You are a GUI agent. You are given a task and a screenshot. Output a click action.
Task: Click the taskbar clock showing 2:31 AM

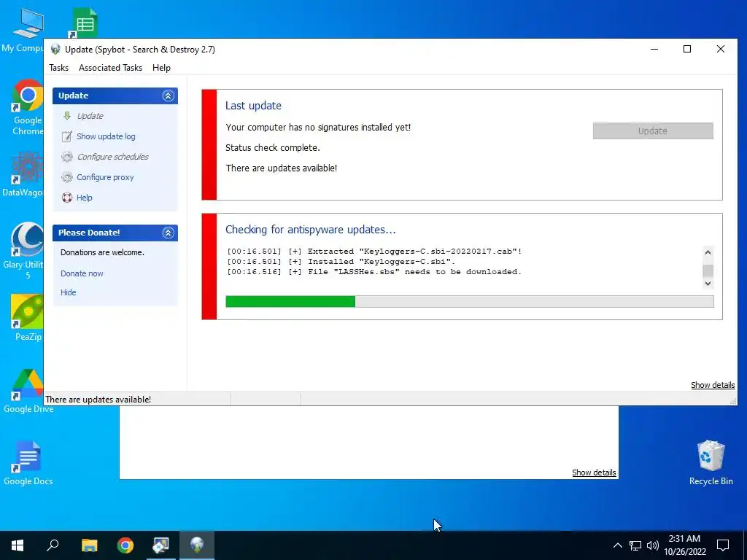click(x=684, y=545)
